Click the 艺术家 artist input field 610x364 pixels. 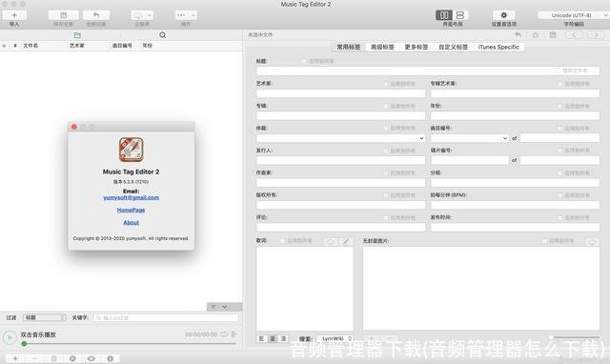(x=341, y=93)
